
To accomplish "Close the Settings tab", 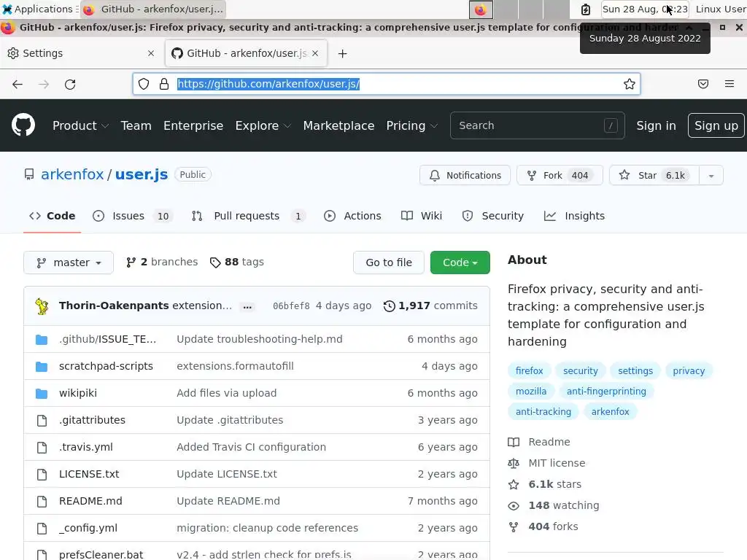I will (151, 53).
